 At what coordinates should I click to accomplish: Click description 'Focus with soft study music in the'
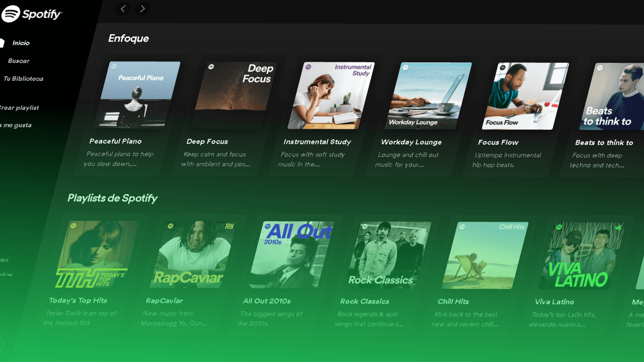click(312, 159)
